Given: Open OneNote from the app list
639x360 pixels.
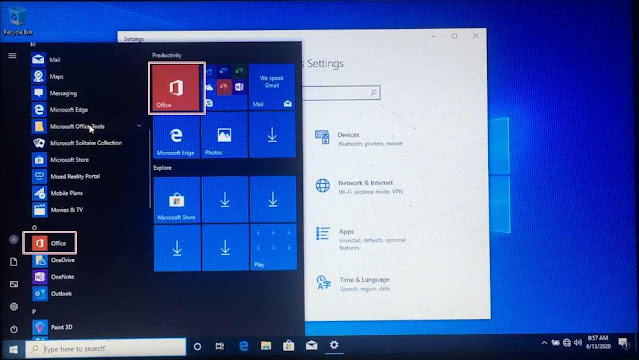Looking at the screenshot, I should click(x=53, y=277).
